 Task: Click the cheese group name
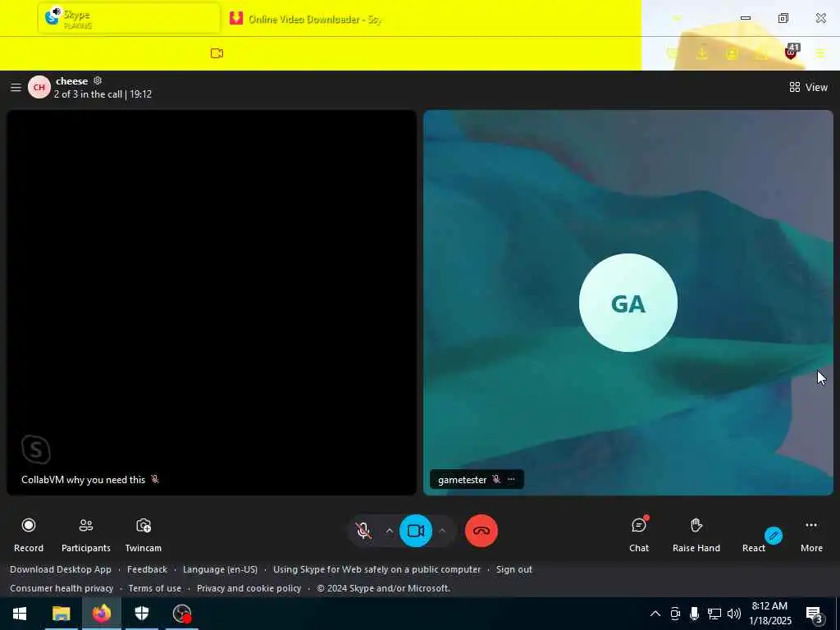pos(71,81)
